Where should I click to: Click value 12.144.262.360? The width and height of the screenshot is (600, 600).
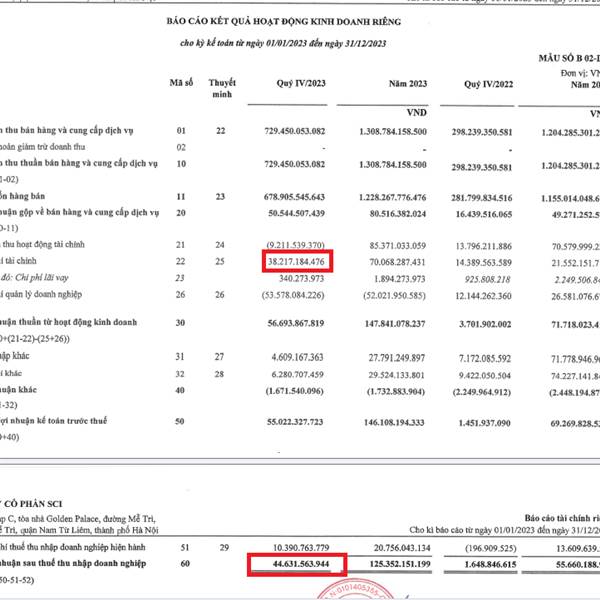click(x=483, y=296)
